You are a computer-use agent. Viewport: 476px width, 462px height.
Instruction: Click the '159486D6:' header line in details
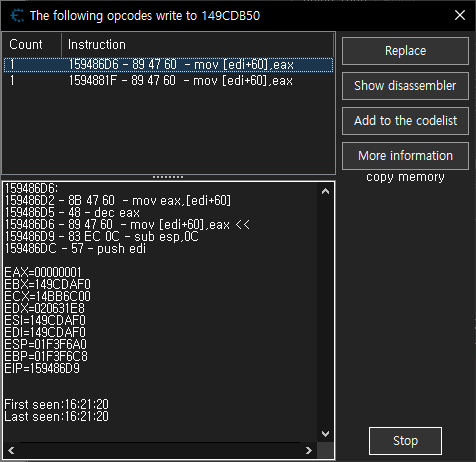click(31, 189)
